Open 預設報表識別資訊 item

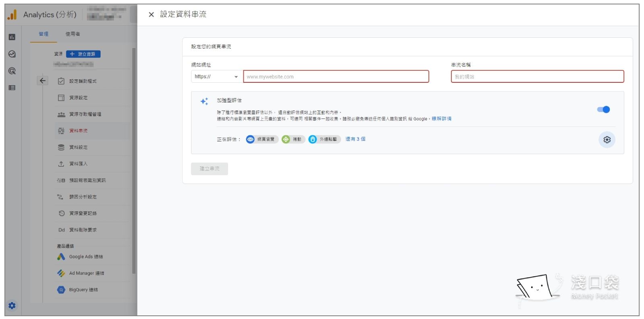(x=93, y=180)
